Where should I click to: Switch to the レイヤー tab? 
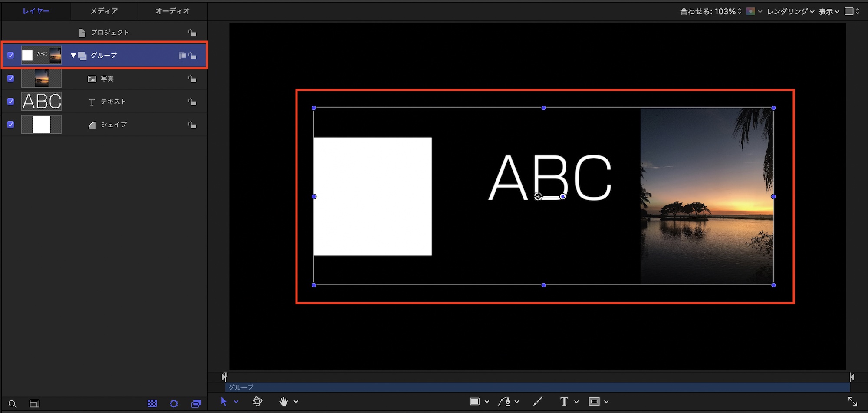[36, 11]
